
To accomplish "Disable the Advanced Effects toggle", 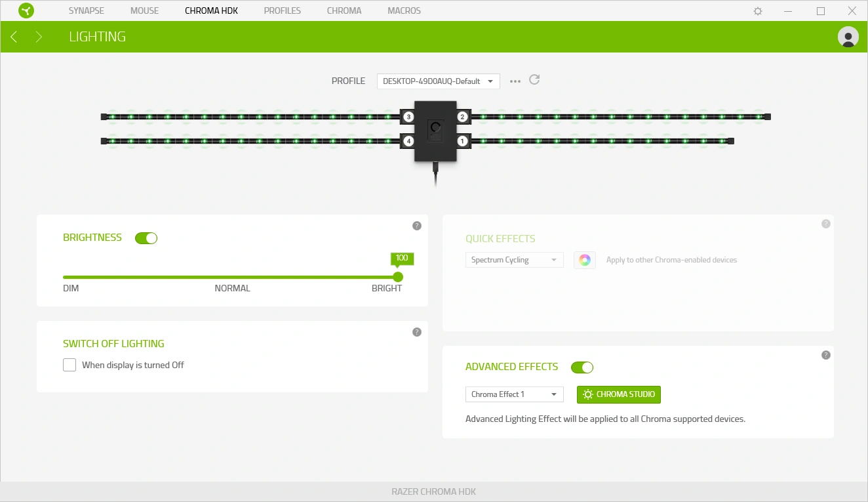I will tap(582, 367).
